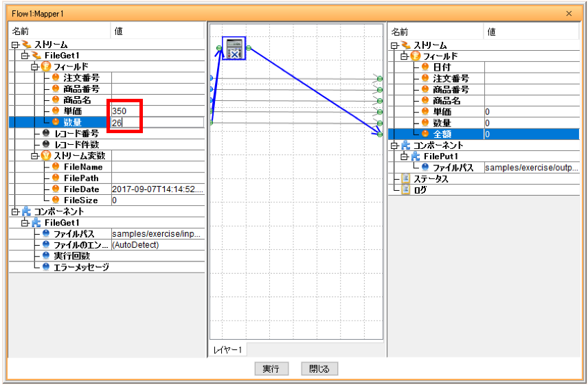Image resolution: width=588 pixels, height=385 pixels.
Task: Click the 実行 button
Action: click(x=271, y=369)
